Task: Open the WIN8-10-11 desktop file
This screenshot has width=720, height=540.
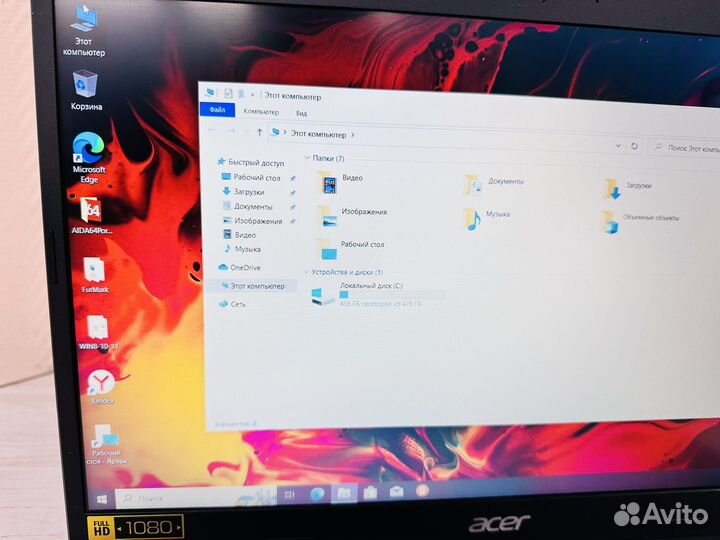Action: click(98, 332)
